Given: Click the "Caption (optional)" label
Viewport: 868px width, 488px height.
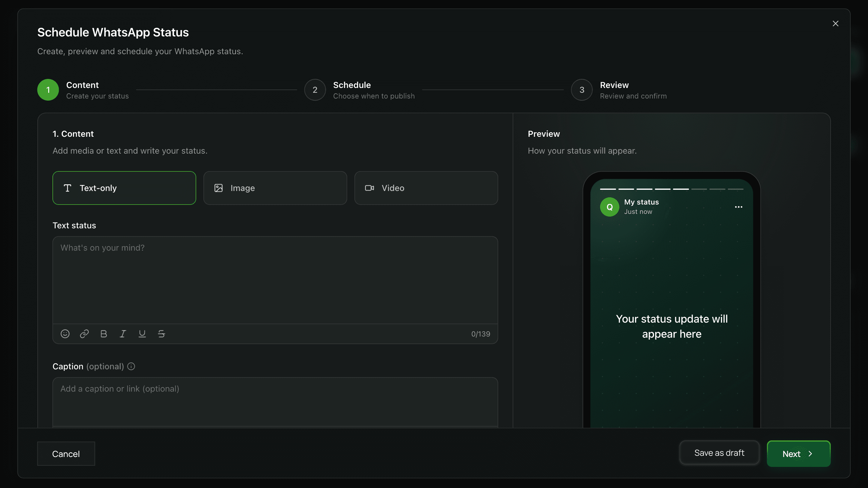Looking at the screenshot, I should click(88, 366).
